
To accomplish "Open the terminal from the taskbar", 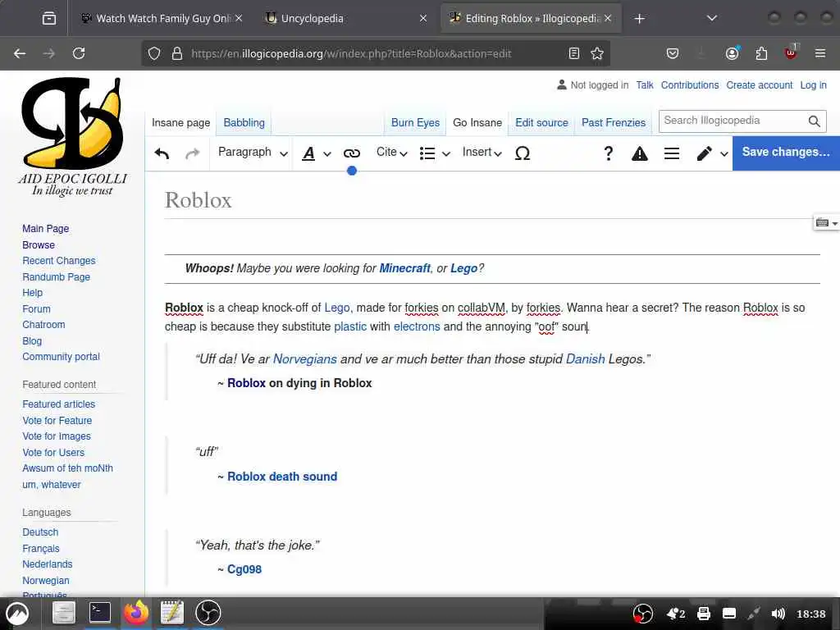I will pos(99,613).
